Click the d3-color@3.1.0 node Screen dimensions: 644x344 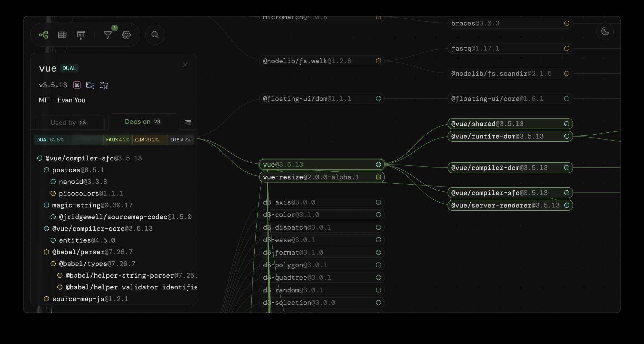[x=322, y=215]
